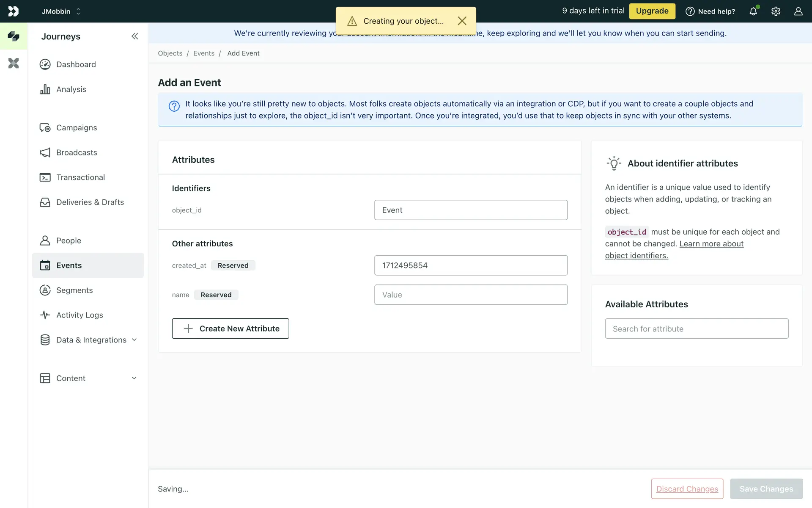
Task: Open the JMobbin workspace switcher
Action: 61,11
